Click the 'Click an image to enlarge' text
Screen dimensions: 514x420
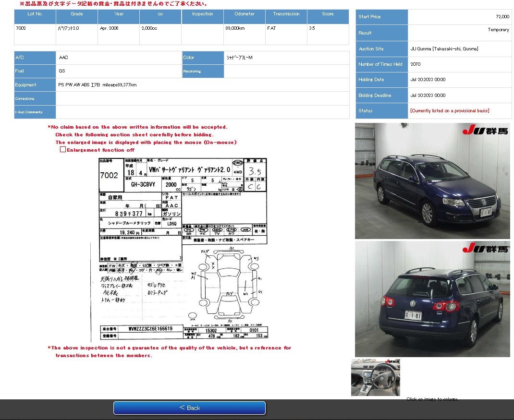[x=433, y=399]
